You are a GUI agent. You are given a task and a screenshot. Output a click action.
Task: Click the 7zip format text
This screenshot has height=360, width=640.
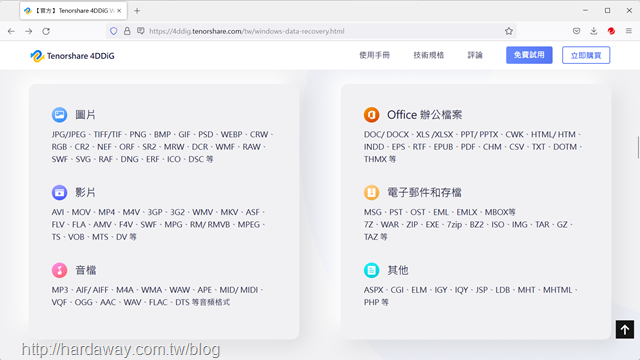pyautogui.click(x=454, y=224)
